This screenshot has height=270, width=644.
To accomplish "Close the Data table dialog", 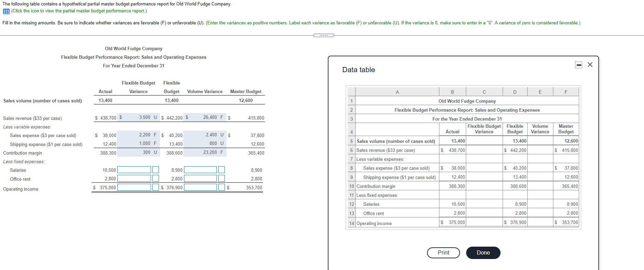I will point(590,65).
